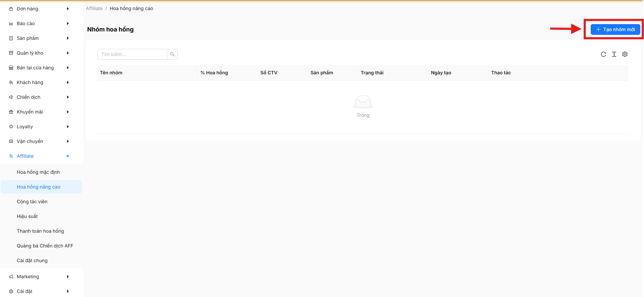The height and width of the screenshot is (297, 644).
Task: Click the Nhóm hoa hồng page title
Action: 110,29
